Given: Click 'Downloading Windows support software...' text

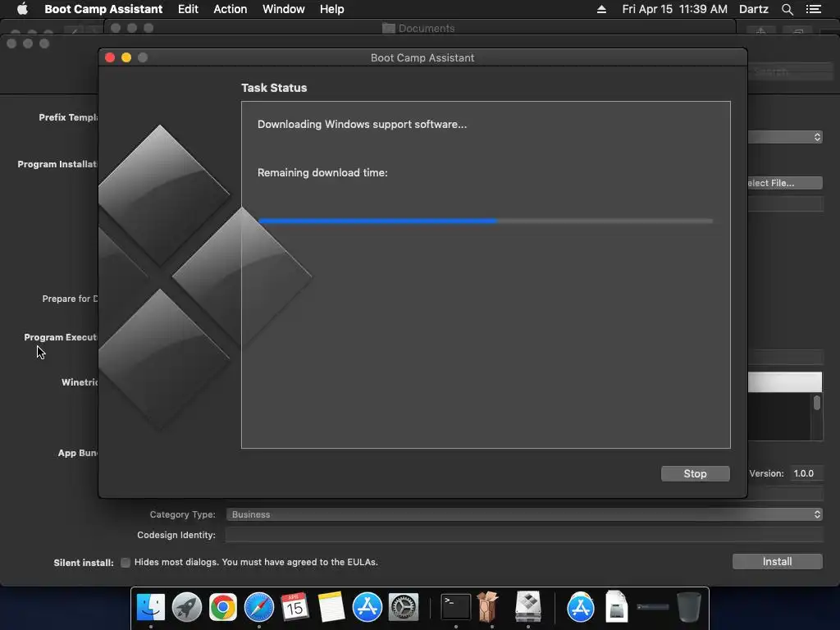Looking at the screenshot, I should (362, 125).
